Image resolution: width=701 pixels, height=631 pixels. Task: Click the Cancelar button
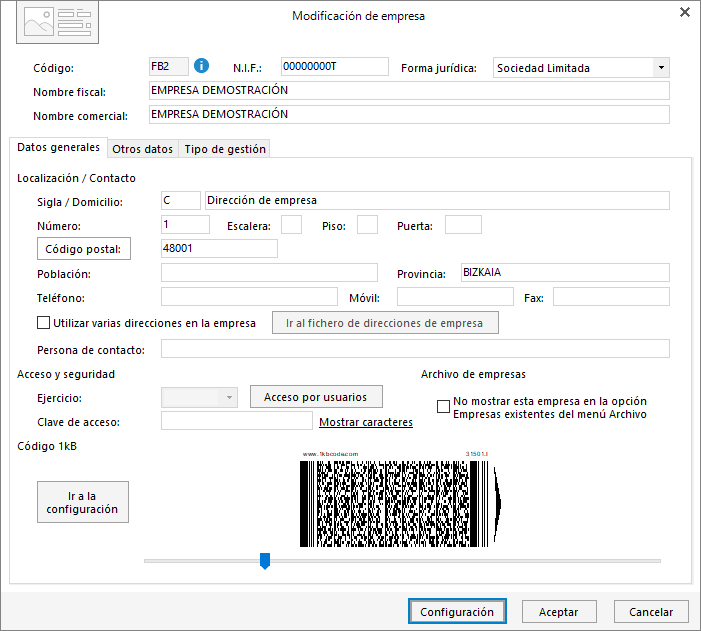click(x=651, y=611)
